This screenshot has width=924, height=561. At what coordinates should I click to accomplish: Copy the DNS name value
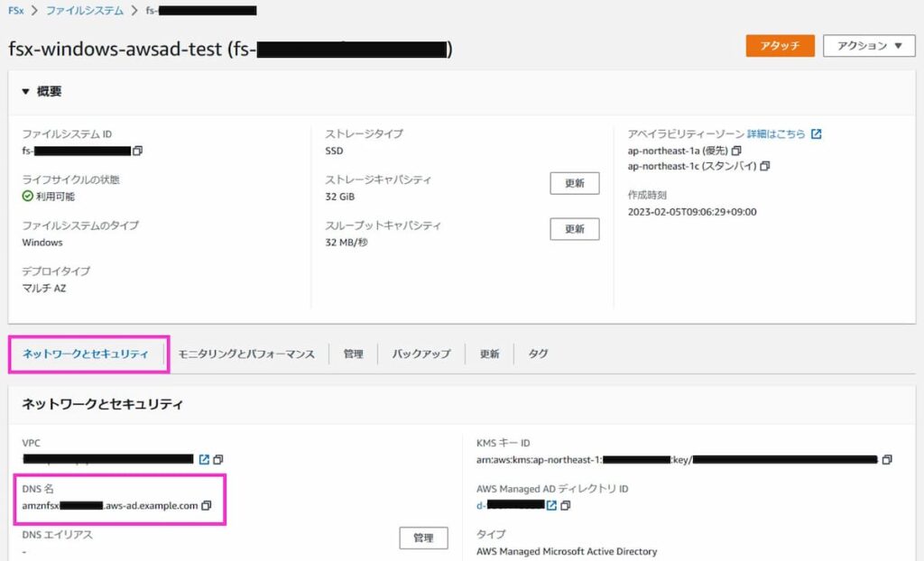[x=207, y=506]
